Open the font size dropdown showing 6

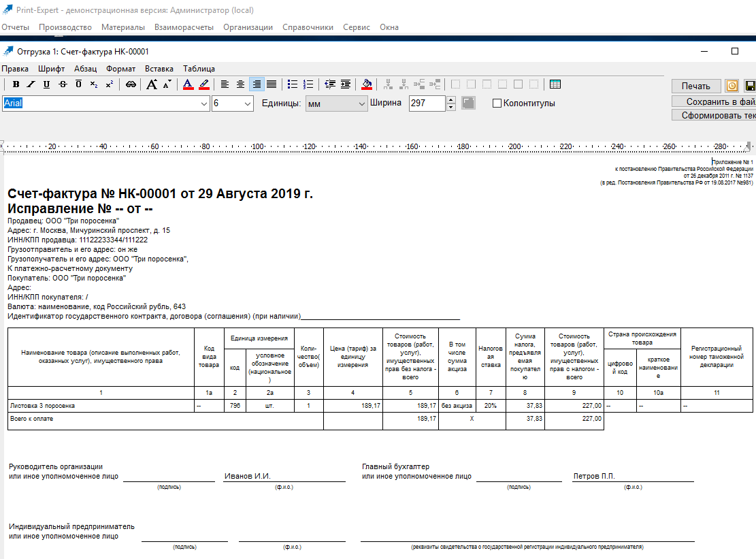click(247, 103)
